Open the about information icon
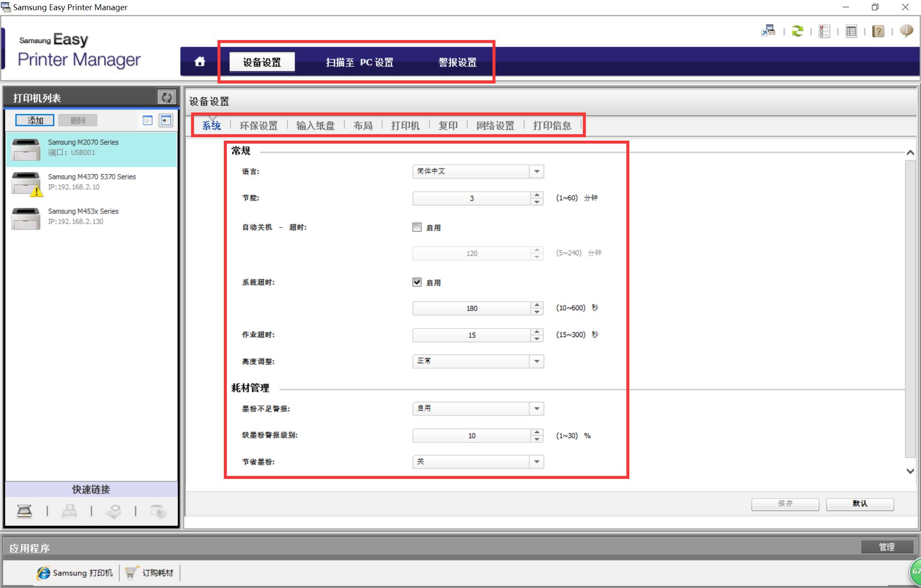Viewport: 921px width, 588px height. click(906, 31)
